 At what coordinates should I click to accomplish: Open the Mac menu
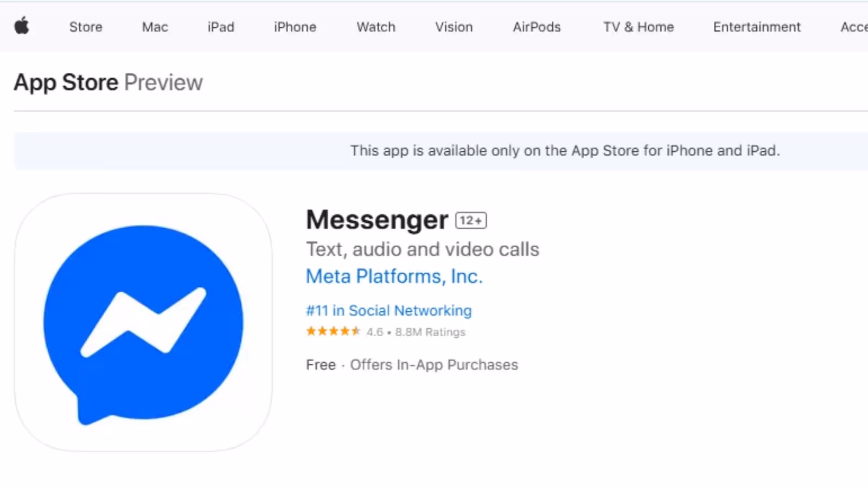(155, 27)
